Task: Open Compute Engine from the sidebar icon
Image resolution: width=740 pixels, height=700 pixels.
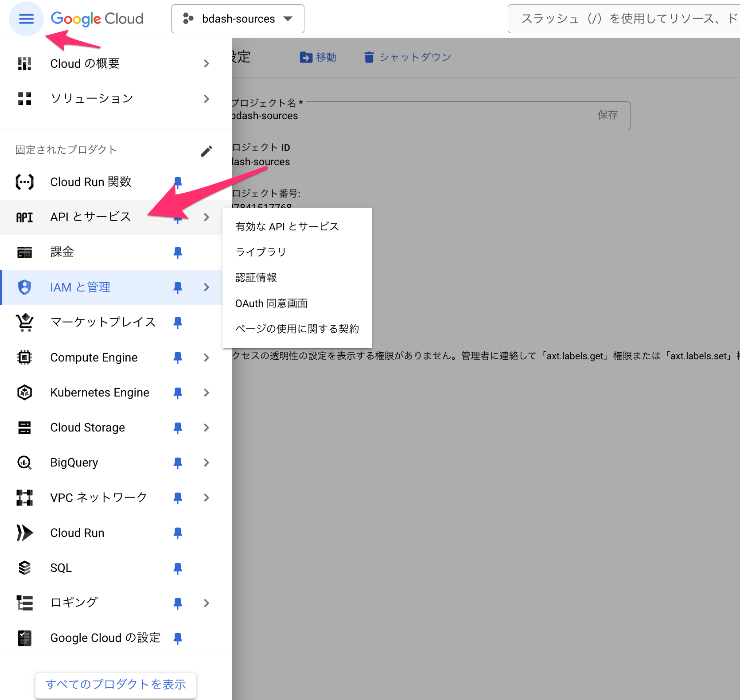Action: pyautogui.click(x=24, y=357)
